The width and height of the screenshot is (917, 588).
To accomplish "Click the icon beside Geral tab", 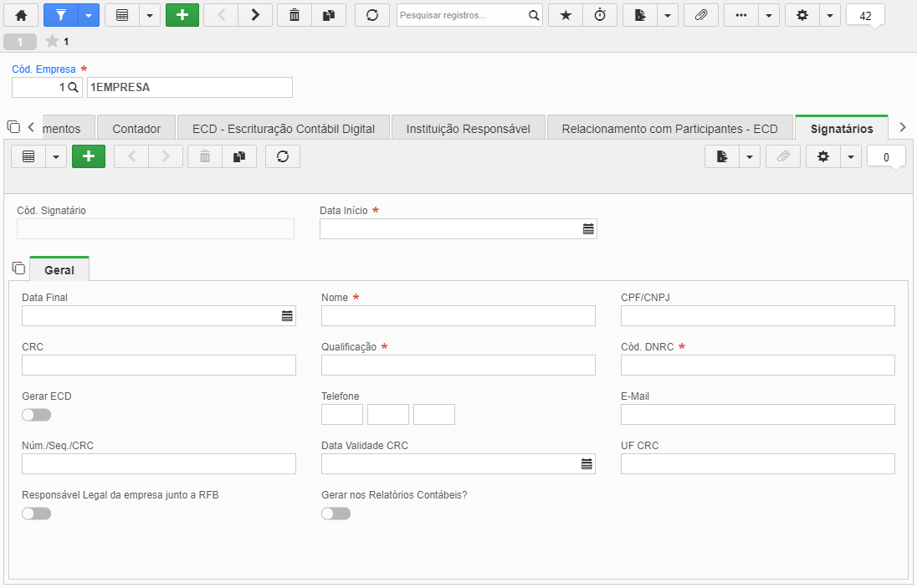I will tap(18, 268).
